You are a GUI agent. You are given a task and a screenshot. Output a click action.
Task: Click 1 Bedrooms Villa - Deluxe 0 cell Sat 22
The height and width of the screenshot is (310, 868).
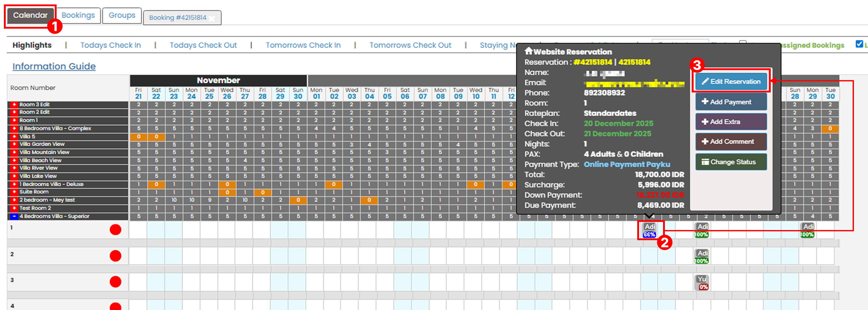(156, 184)
